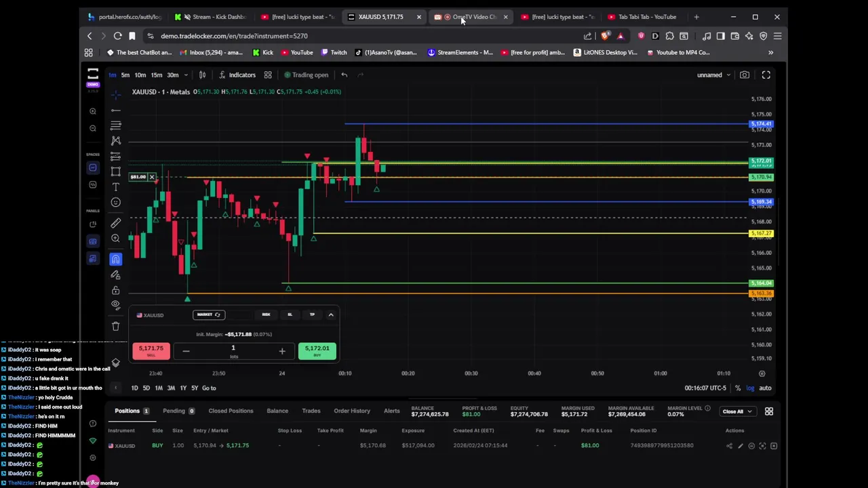This screenshot has width=868, height=488.
Task: Collapse the drawing toolbar arrow
Action: click(x=115, y=388)
